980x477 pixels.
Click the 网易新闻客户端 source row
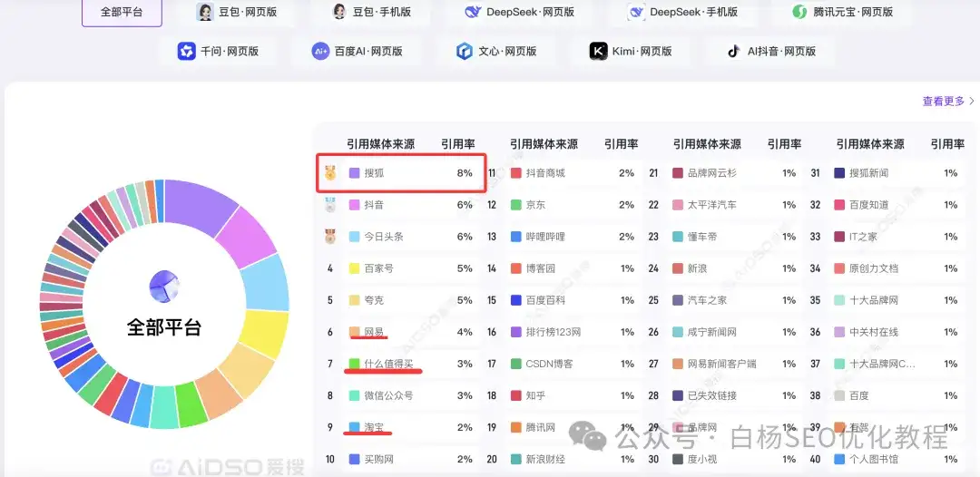click(724, 364)
